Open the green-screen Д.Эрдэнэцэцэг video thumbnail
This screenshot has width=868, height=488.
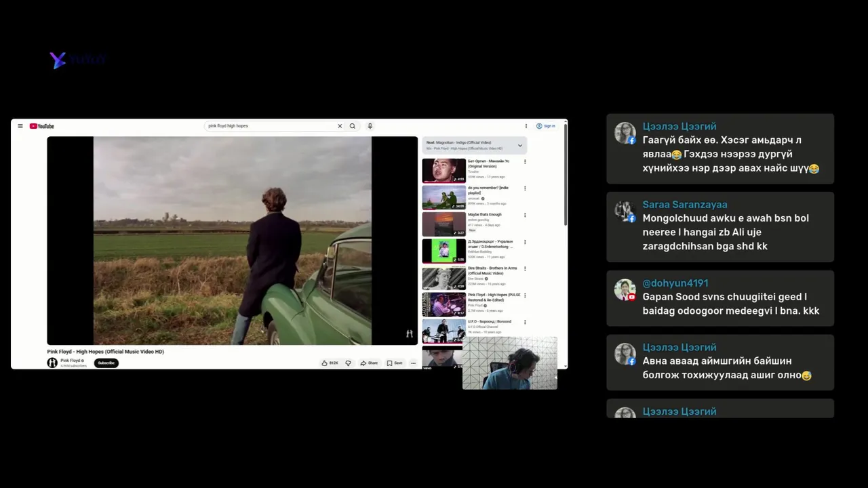(444, 251)
